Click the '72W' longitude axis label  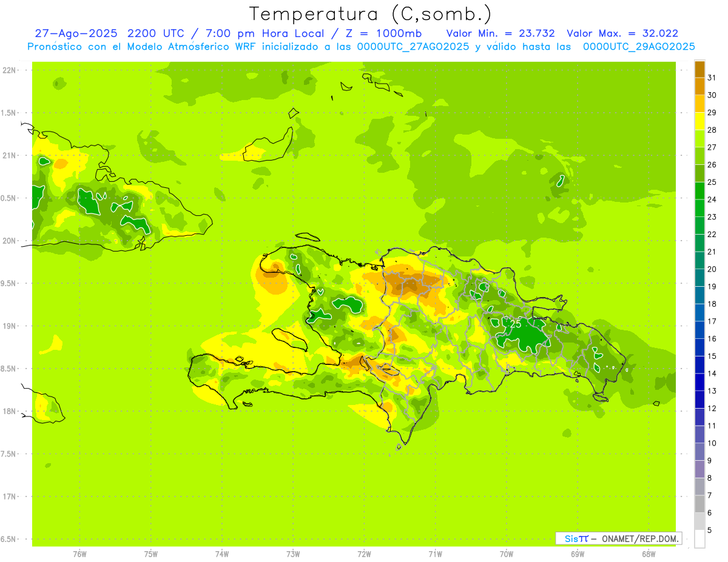click(364, 554)
